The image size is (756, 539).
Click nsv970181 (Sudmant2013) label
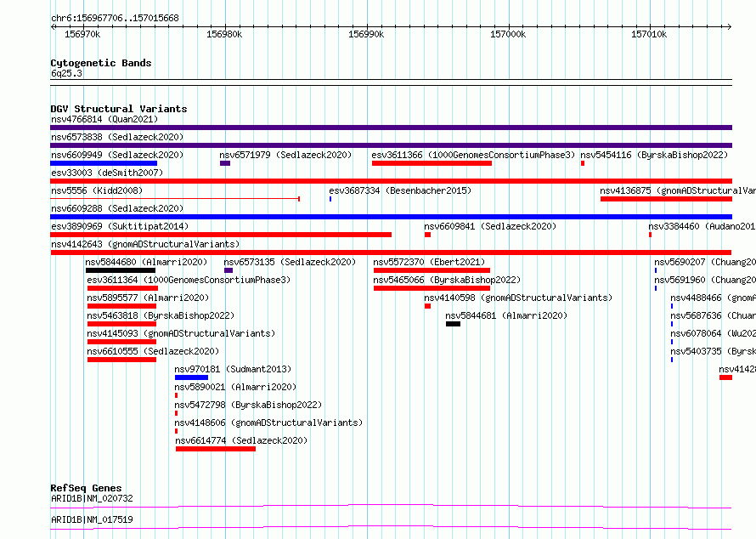(233, 369)
